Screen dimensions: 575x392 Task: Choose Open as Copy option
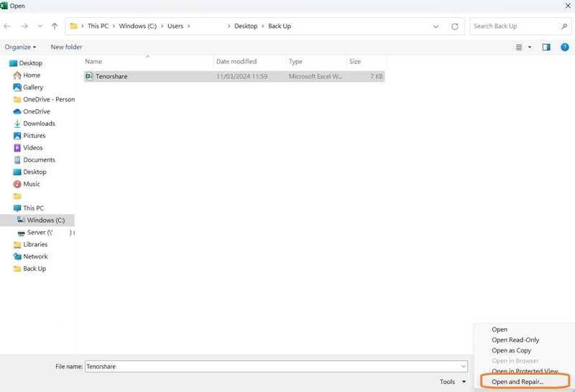click(x=511, y=350)
